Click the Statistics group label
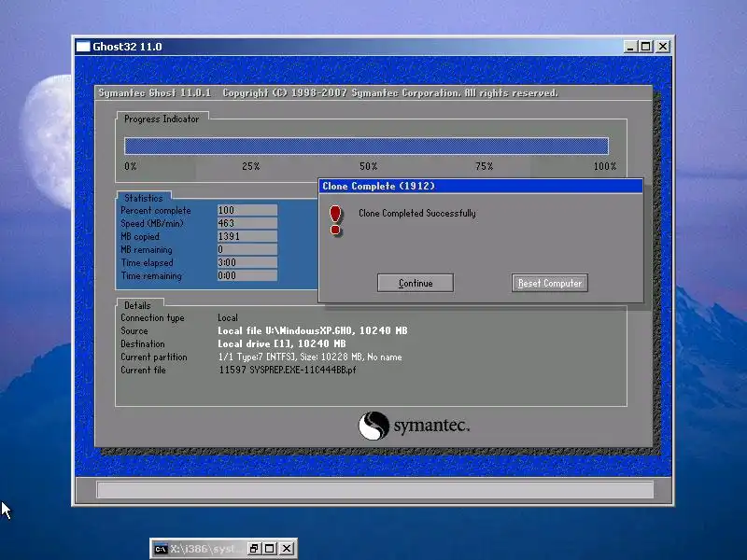Screen dimensions: 747x560 point(144,198)
